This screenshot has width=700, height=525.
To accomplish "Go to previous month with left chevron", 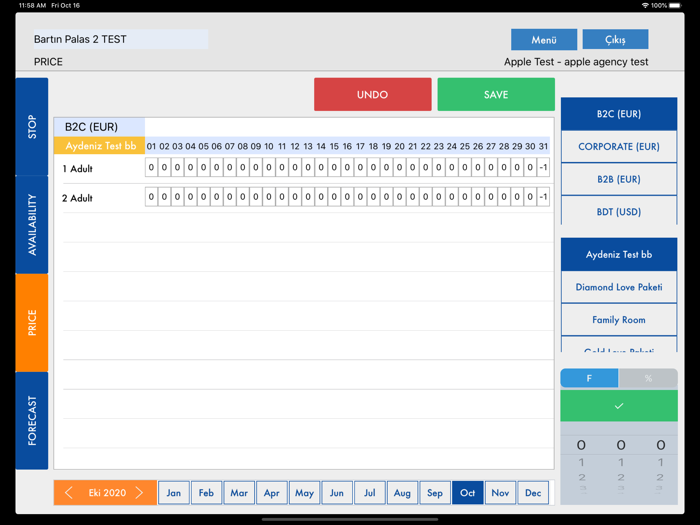I will pyautogui.click(x=68, y=493).
